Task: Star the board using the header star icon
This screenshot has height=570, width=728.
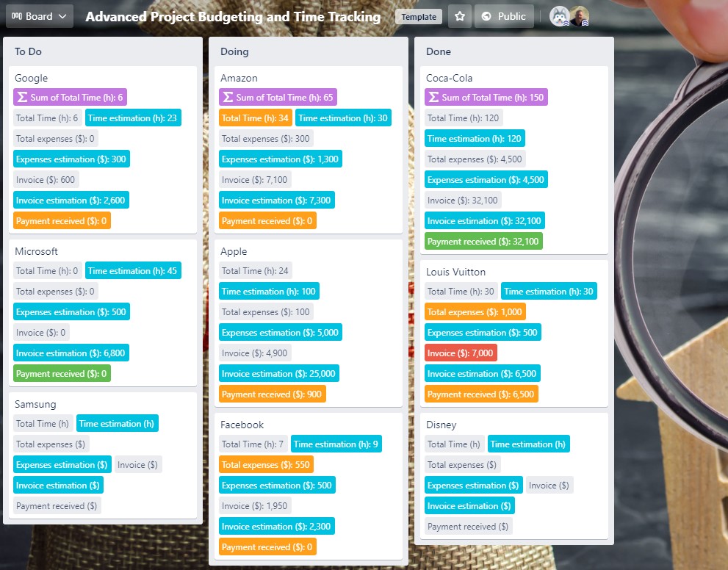Action: coord(459,15)
